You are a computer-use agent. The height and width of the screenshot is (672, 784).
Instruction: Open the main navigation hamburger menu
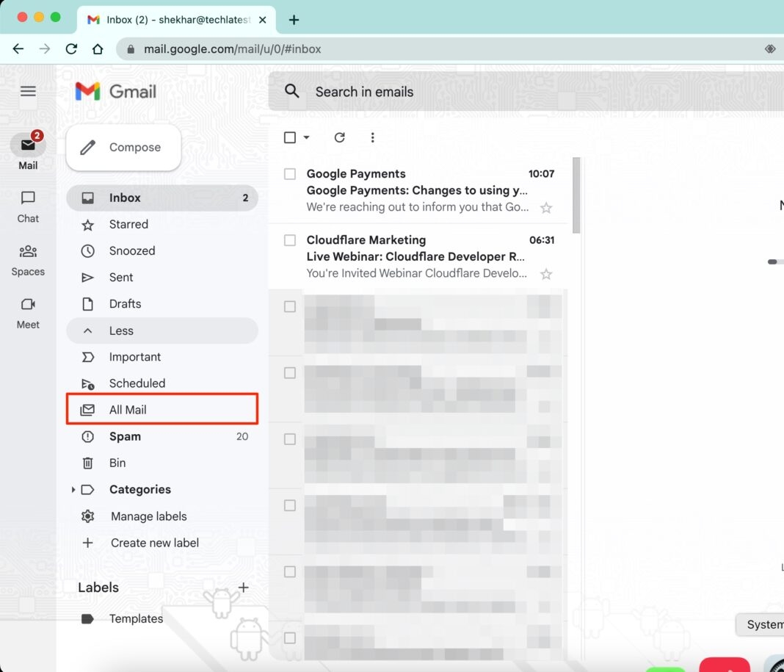click(x=28, y=91)
